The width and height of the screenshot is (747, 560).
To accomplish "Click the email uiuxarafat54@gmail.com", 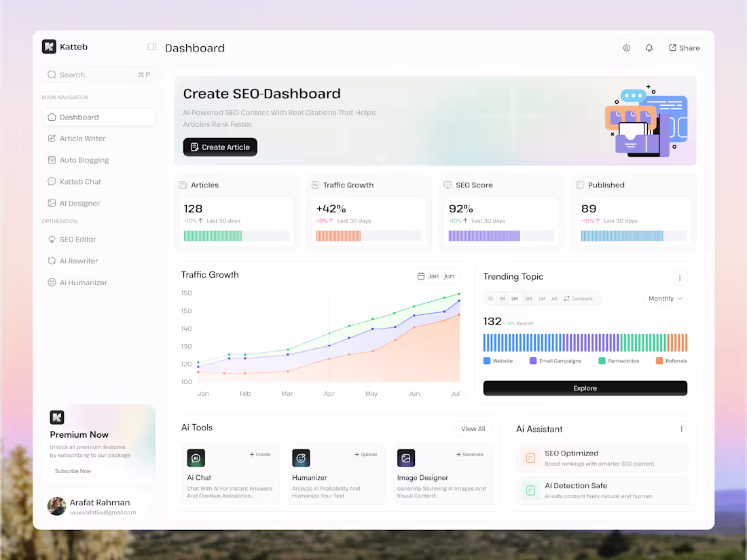I will coord(103,513).
